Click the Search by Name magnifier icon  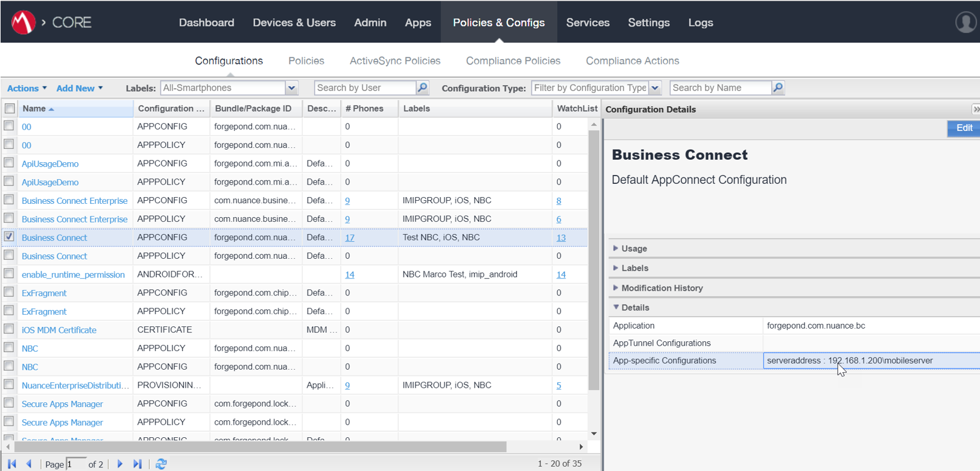(x=778, y=88)
